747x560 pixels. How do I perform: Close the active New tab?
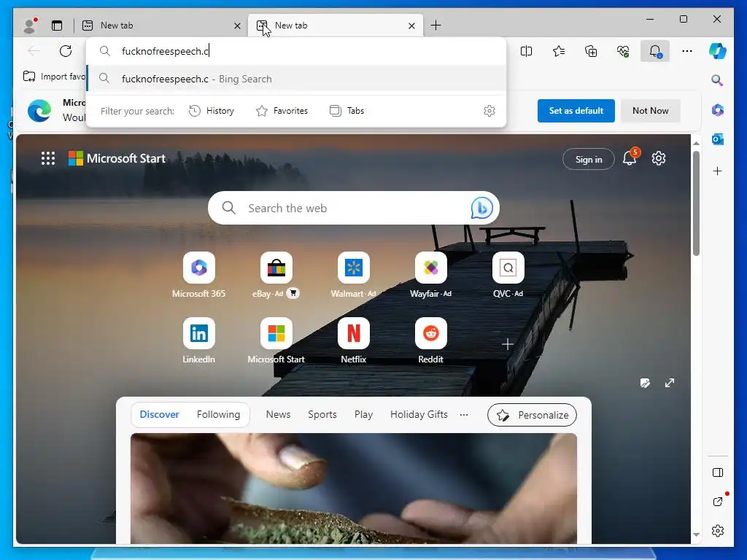point(411,26)
